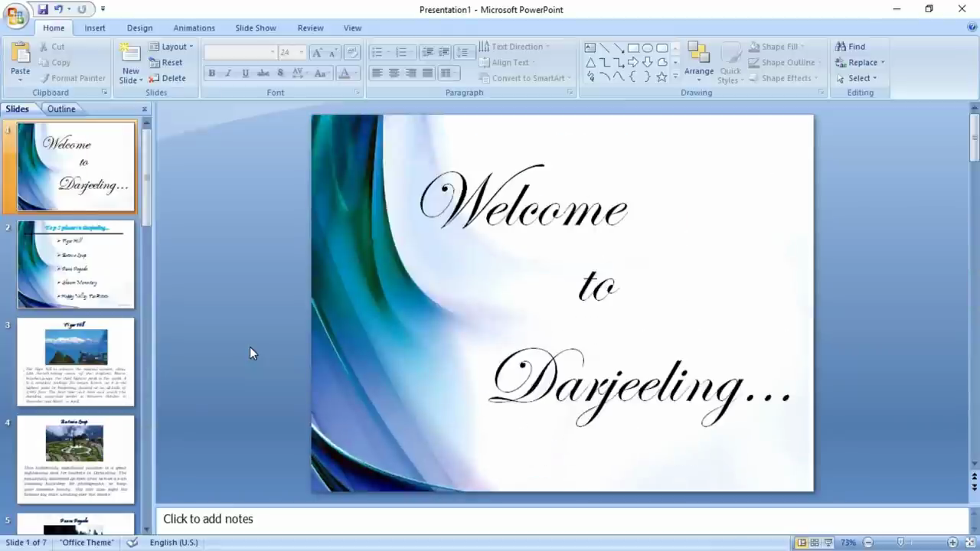Toggle Italic formatting
This screenshot has height=551, width=980.
click(228, 73)
